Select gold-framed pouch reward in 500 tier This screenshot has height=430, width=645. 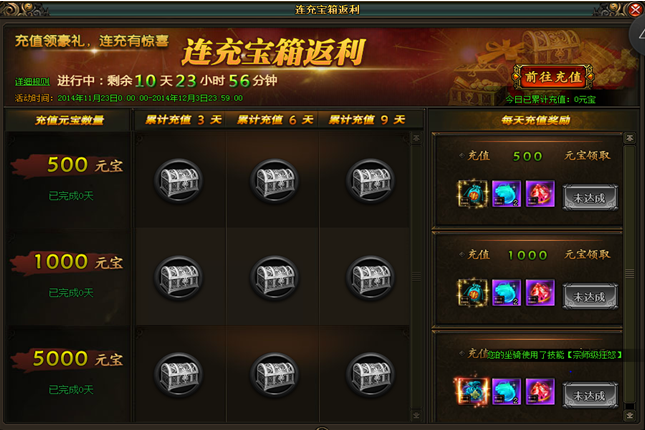click(x=473, y=193)
